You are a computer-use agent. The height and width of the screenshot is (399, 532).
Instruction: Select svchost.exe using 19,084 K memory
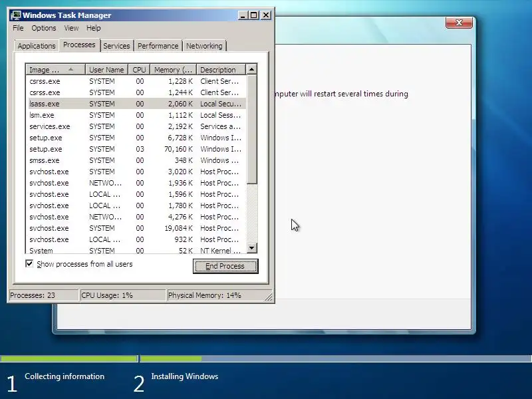136,228
